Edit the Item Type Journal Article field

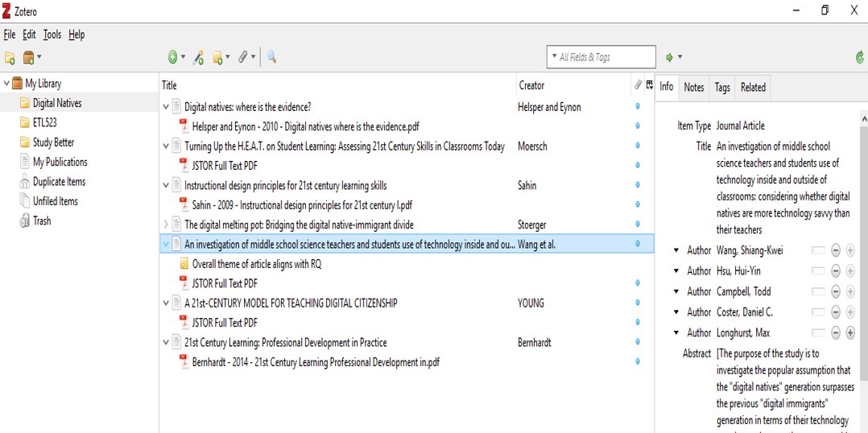click(740, 126)
